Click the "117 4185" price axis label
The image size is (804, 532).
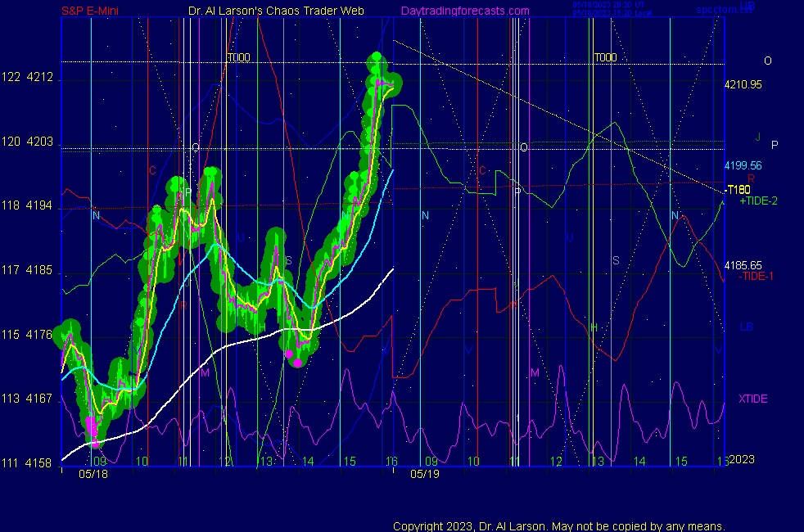[x=27, y=270]
